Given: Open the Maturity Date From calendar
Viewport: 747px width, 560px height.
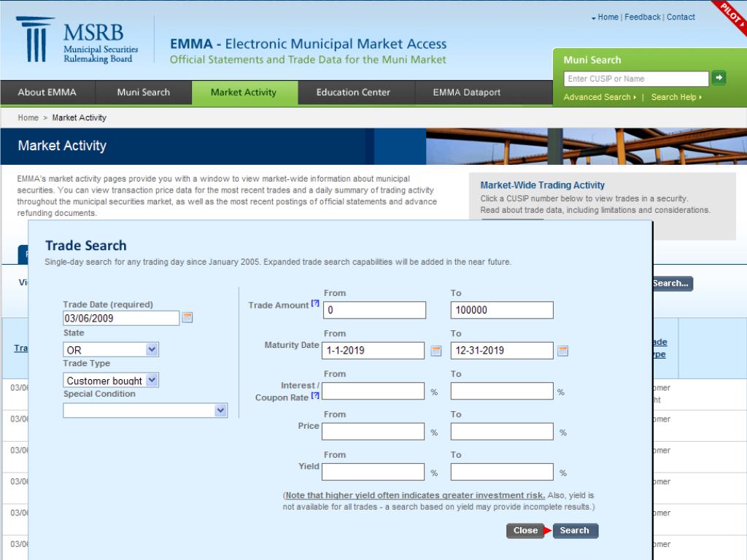Looking at the screenshot, I should pos(436,350).
